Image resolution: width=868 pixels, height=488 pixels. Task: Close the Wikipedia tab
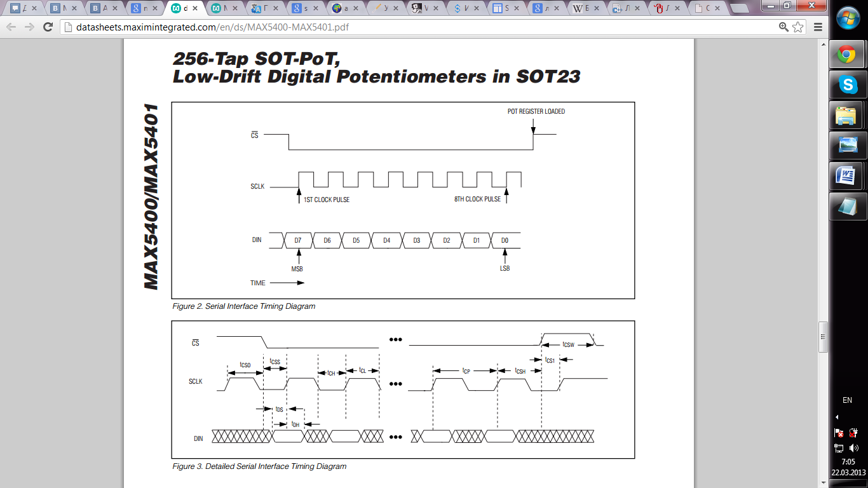pos(598,8)
